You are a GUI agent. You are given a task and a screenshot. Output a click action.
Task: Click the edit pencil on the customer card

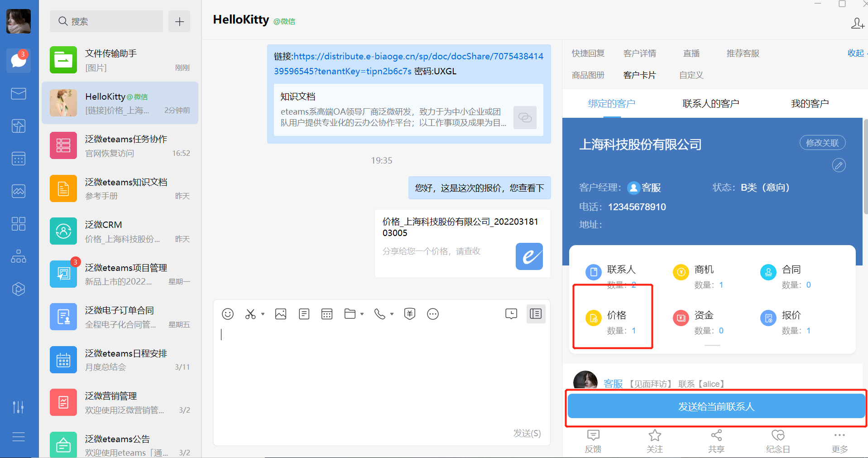click(x=839, y=165)
